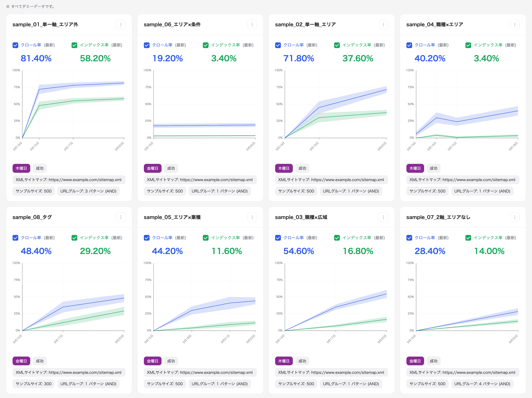Click the 81.40% crawl rate value
The width and height of the screenshot is (532, 398).
[36, 58]
